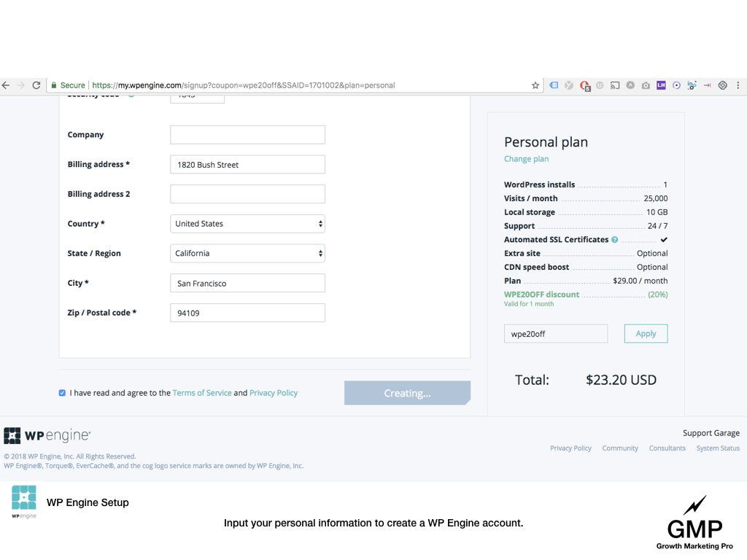
Task: Click the WPE20OFF discount text
Action: [x=542, y=295]
